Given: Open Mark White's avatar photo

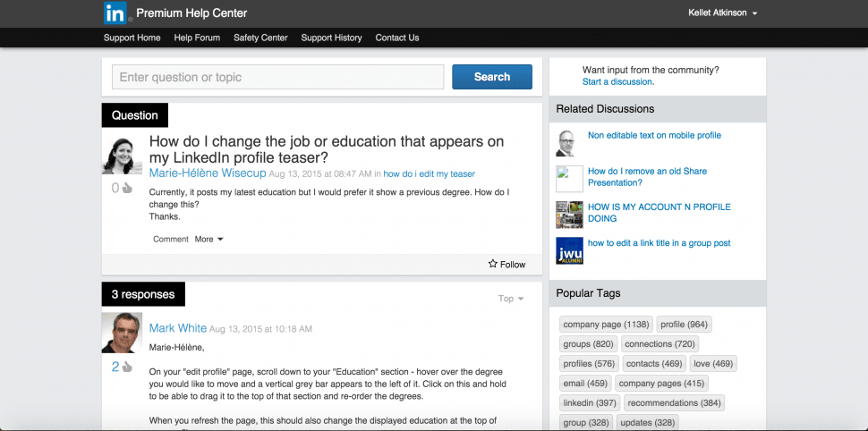Looking at the screenshot, I should [x=122, y=333].
